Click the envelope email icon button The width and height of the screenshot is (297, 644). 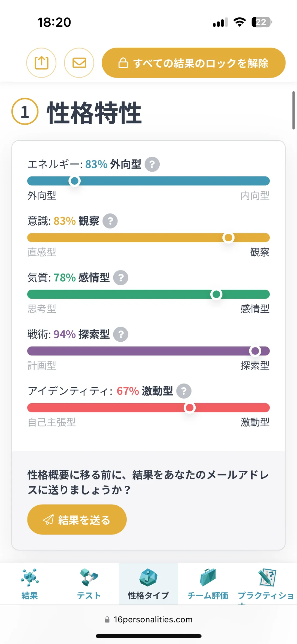[79, 63]
